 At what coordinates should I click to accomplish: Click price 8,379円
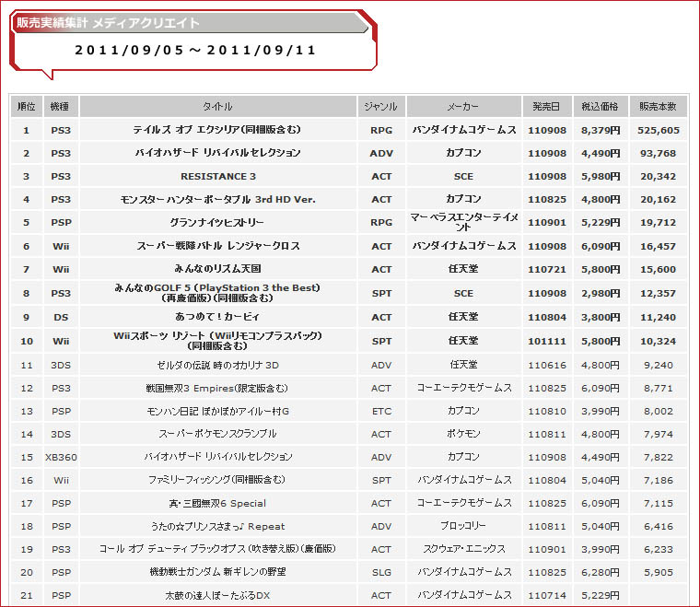[x=601, y=130]
